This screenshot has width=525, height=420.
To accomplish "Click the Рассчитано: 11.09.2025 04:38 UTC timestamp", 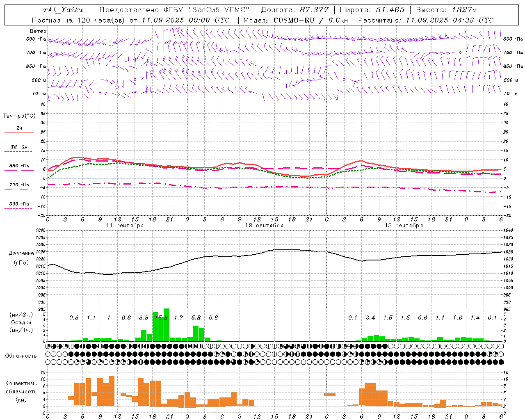I will (426, 20).
